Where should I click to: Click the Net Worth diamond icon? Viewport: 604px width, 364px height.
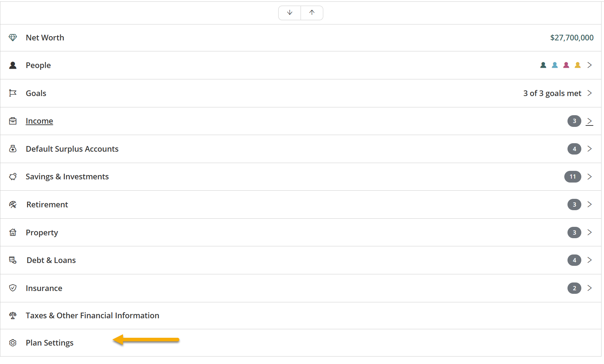(13, 38)
